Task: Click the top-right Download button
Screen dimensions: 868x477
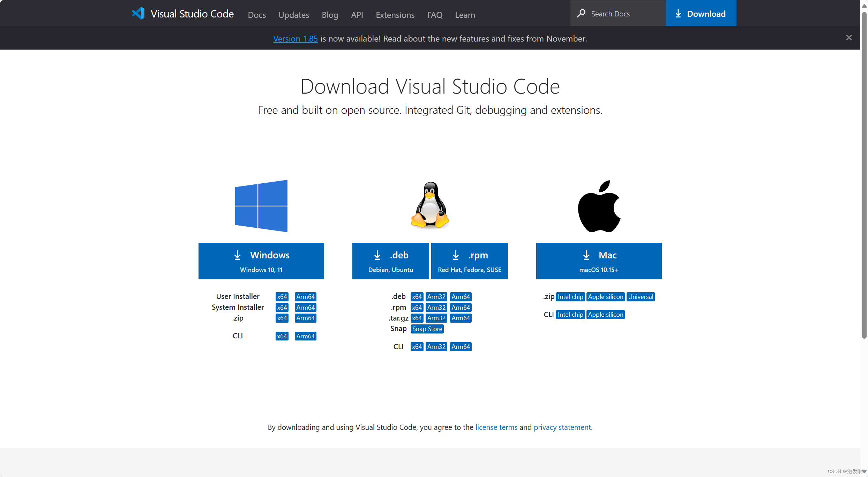Action: click(701, 14)
